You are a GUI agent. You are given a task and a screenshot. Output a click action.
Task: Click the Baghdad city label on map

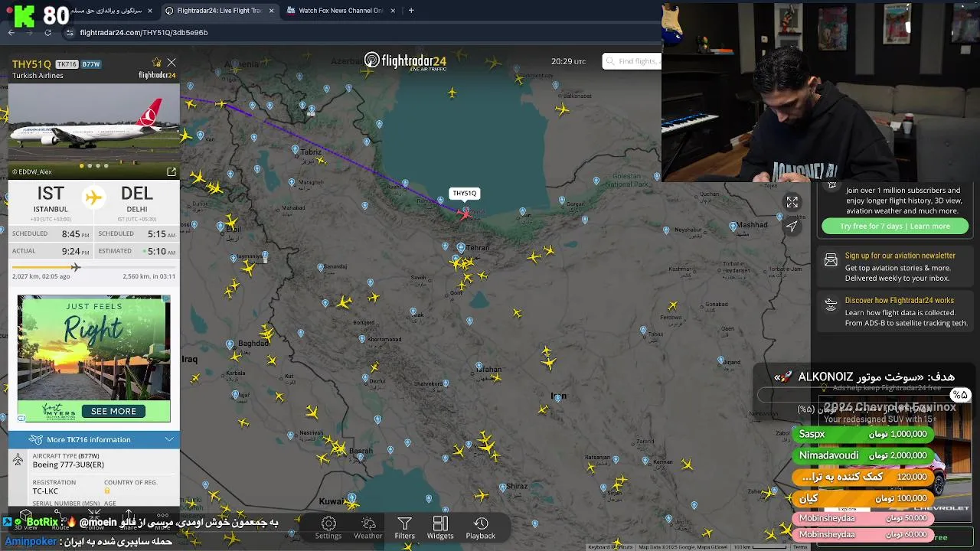253,343
